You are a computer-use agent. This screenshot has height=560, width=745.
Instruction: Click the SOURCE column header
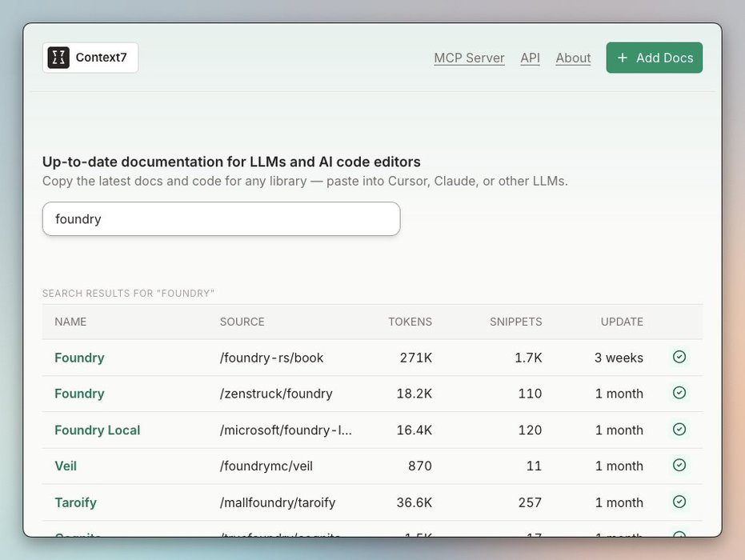pyautogui.click(x=242, y=322)
